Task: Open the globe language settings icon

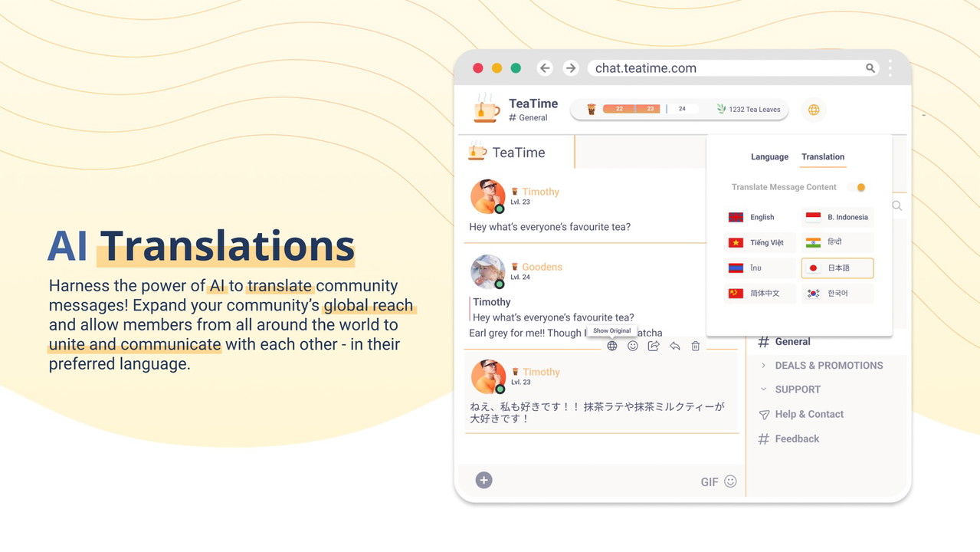Action: click(x=814, y=110)
